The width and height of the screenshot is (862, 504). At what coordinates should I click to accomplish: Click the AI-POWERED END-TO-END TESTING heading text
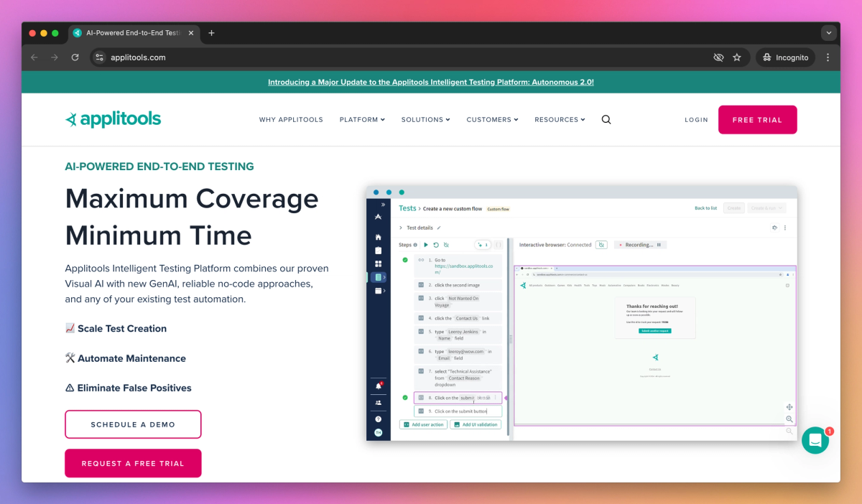159,167
